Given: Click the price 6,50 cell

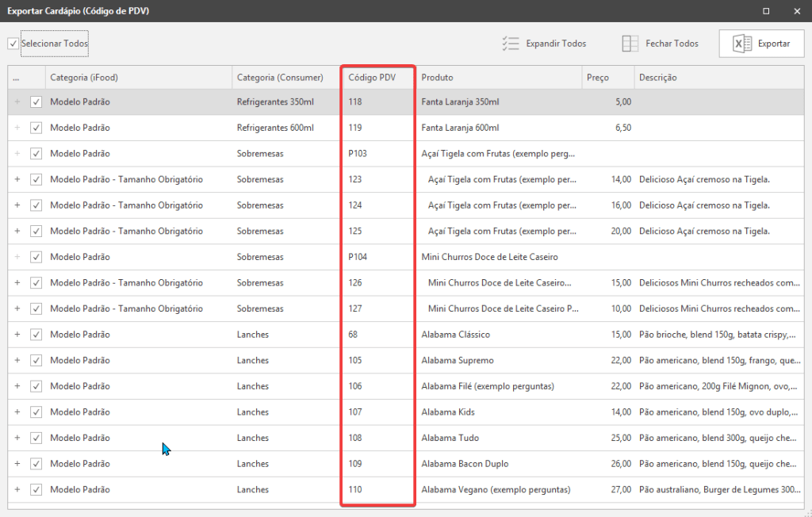Looking at the screenshot, I should click(x=608, y=128).
